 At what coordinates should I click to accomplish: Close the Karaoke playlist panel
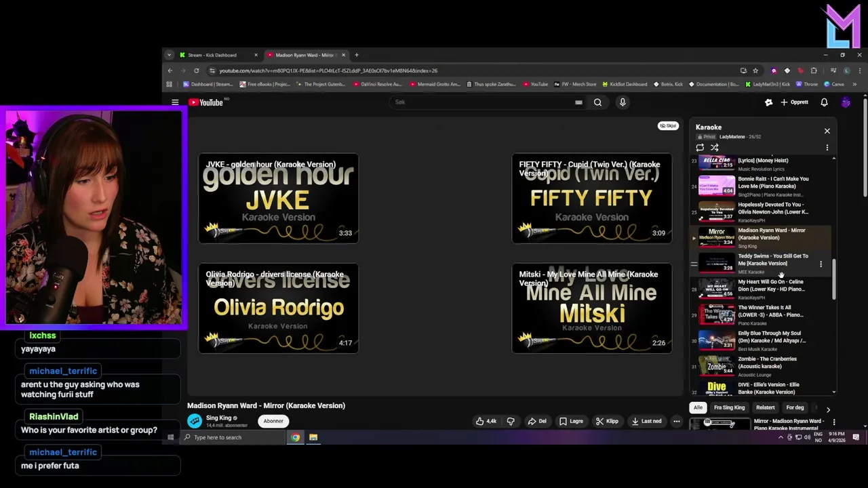[827, 131]
